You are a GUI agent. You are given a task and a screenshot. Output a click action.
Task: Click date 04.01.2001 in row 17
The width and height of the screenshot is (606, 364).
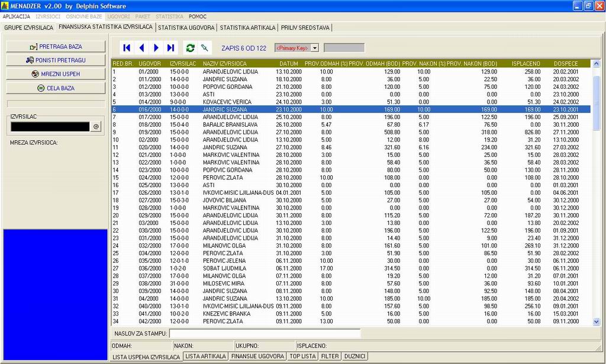pyautogui.click(x=289, y=193)
